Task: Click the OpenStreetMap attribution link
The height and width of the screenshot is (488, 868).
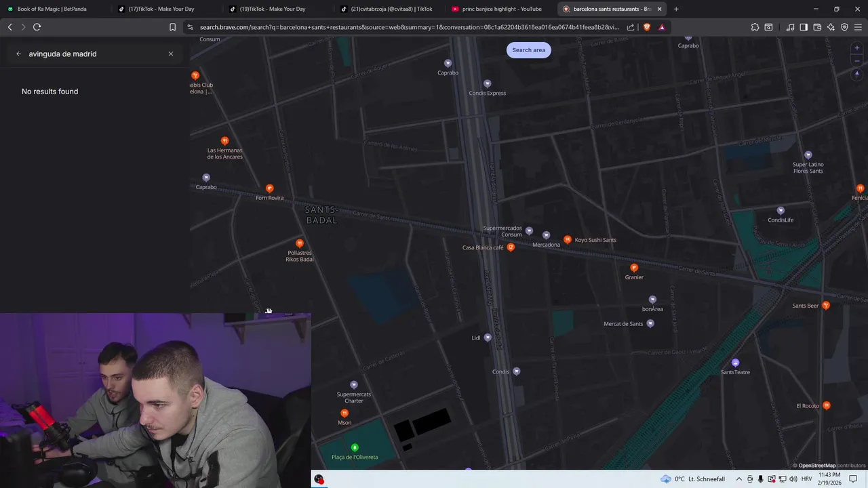Action: [816, 466]
